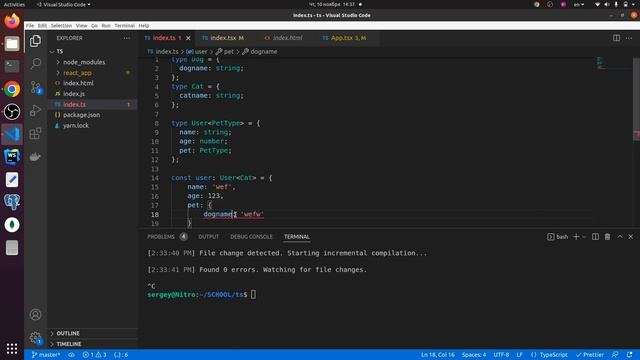Open Terminal from the dock
640x360 pixels.
[x=12, y=66]
